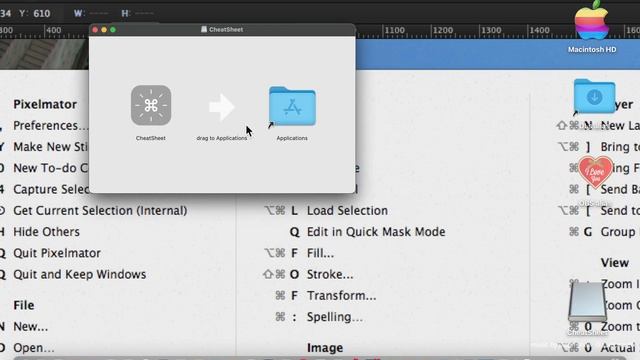Viewport: 640px width, 360px height.
Task: Select Open... under the File heading
Action: pos(34,348)
